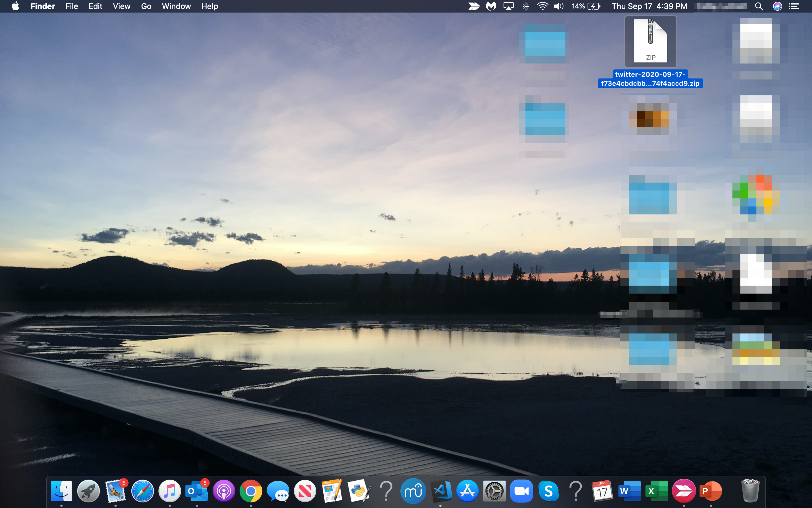Open Skitch pink arrow app in Dock
This screenshot has width=812, height=508.
pos(684,491)
